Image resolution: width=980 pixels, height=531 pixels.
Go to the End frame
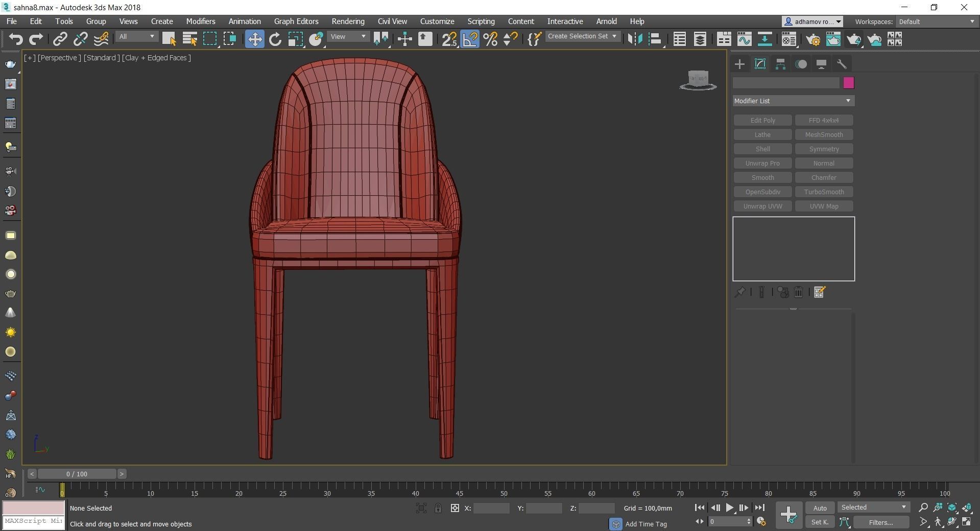point(759,507)
